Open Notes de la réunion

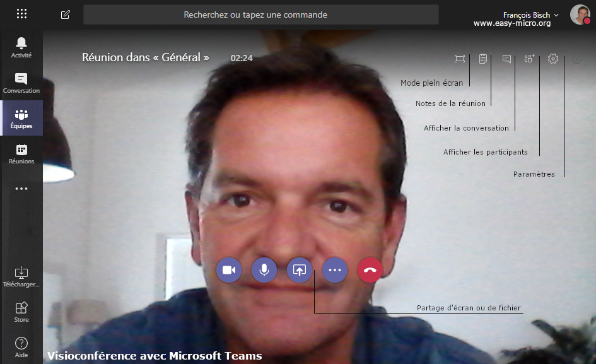(x=482, y=58)
